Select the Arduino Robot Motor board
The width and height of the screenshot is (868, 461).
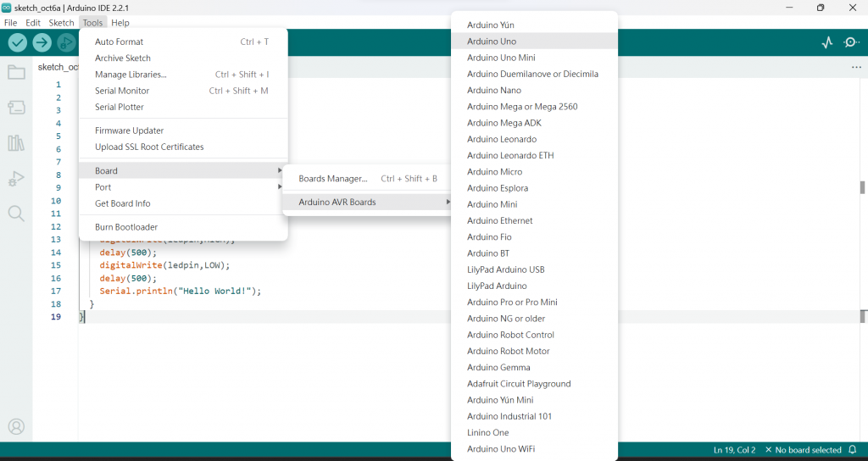click(534, 351)
